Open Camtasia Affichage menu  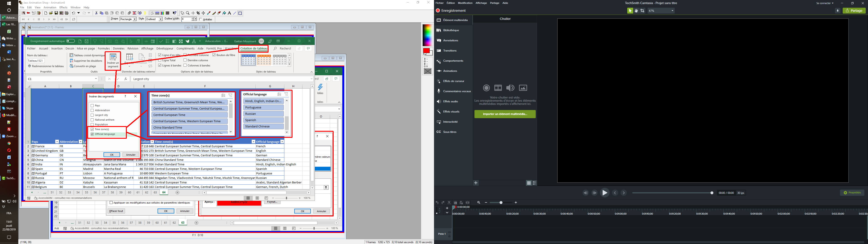point(481,3)
